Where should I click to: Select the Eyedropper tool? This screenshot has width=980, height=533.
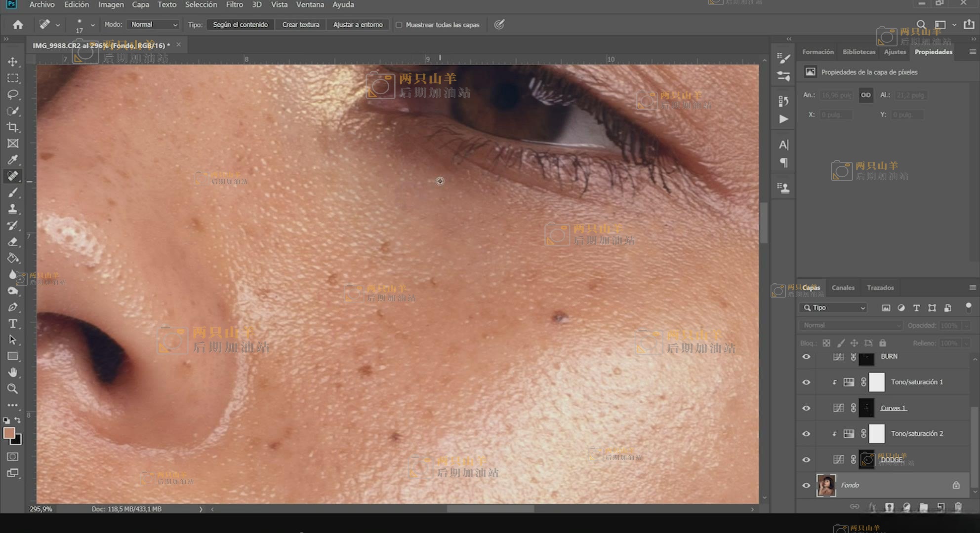(13, 160)
